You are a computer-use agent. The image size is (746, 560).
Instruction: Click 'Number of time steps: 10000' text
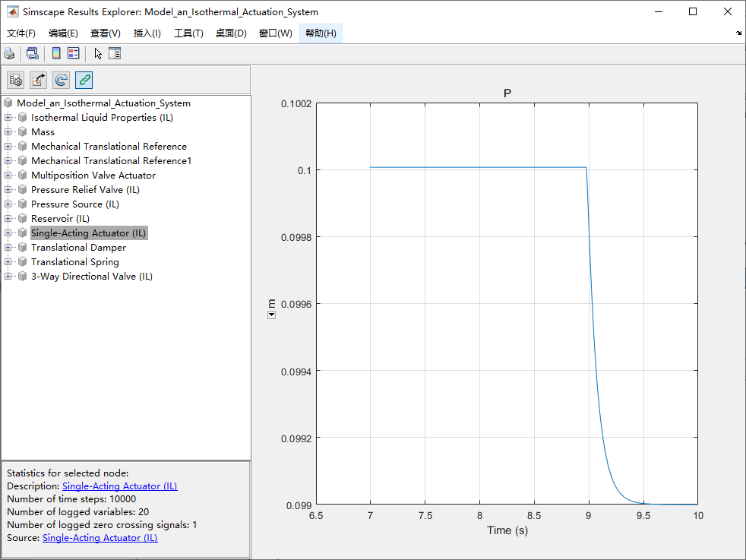click(71, 499)
